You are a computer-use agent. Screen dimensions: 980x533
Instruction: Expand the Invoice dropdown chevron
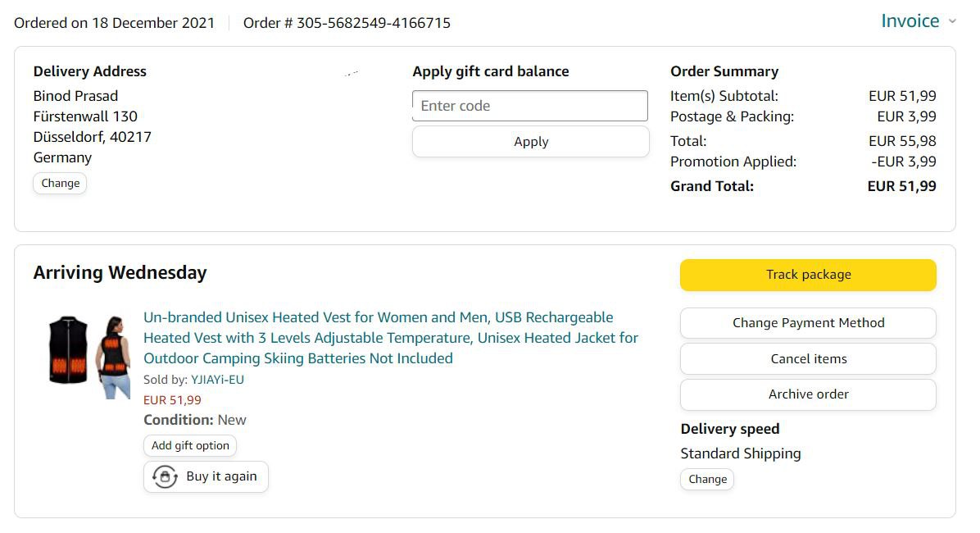tap(952, 21)
